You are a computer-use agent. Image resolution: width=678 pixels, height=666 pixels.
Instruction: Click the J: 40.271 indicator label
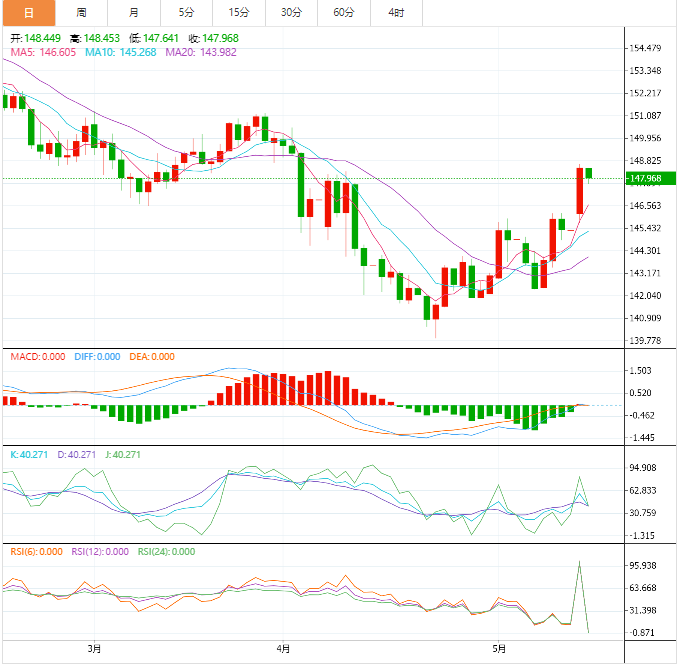tap(123, 455)
